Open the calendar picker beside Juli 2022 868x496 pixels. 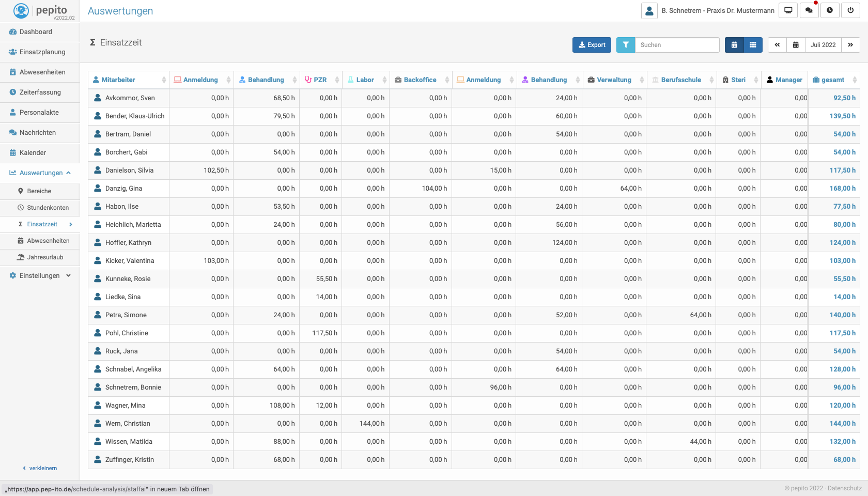[x=795, y=45]
